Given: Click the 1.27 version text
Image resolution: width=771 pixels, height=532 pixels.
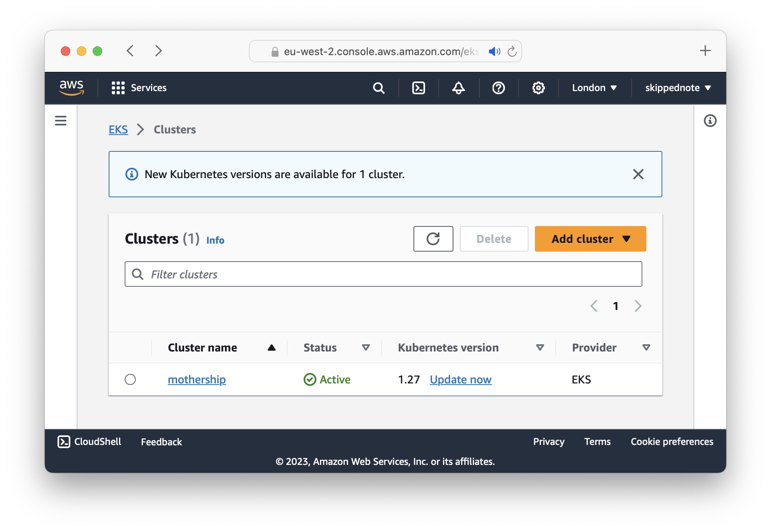Looking at the screenshot, I should click(409, 379).
